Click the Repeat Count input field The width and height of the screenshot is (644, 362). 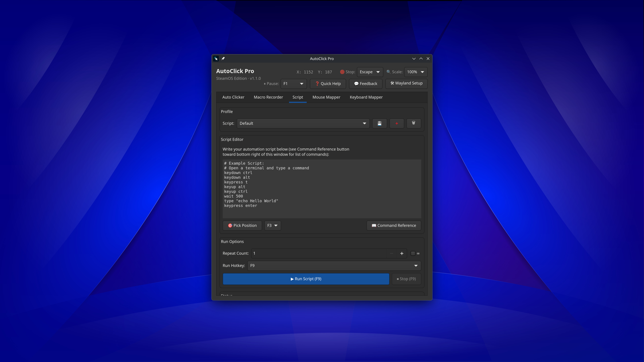pyautogui.click(x=319, y=253)
